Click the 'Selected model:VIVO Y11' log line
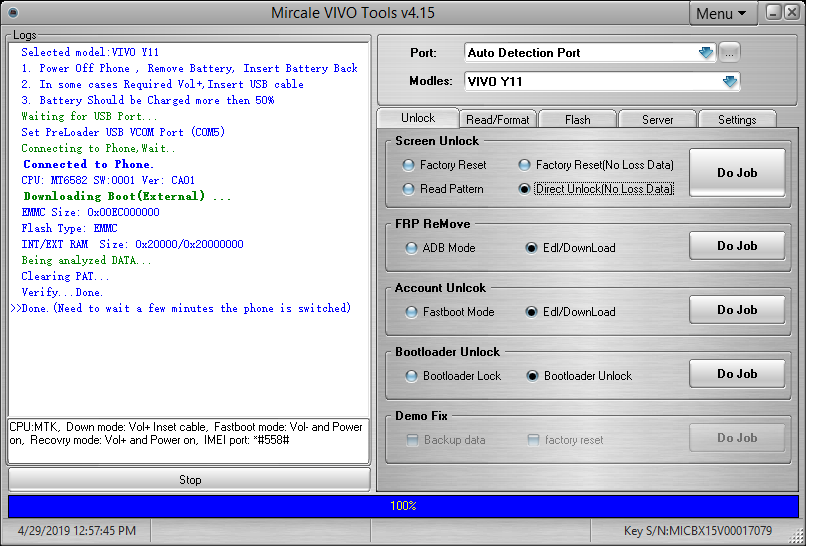The image size is (819, 546). [90, 52]
